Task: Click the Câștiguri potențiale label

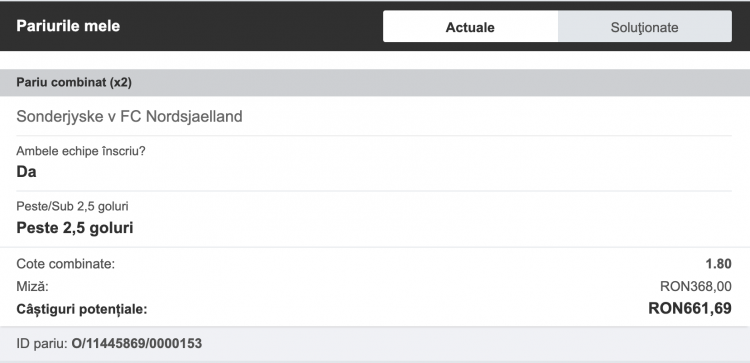Action: (x=82, y=309)
